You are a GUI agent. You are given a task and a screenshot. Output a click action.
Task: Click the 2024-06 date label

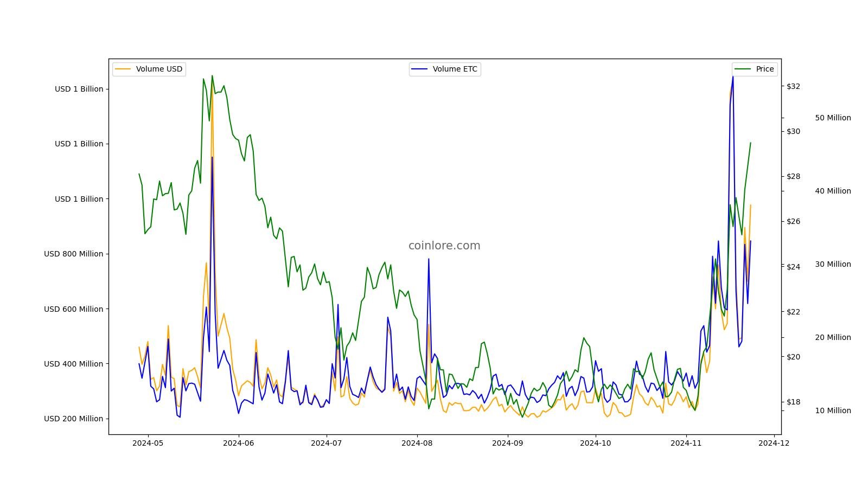(x=239, y=443)
